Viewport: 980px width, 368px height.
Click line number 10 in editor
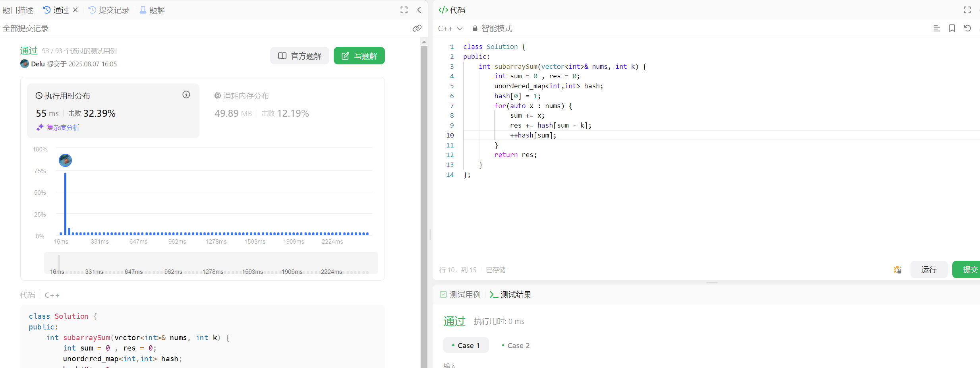tap(450, 135)
